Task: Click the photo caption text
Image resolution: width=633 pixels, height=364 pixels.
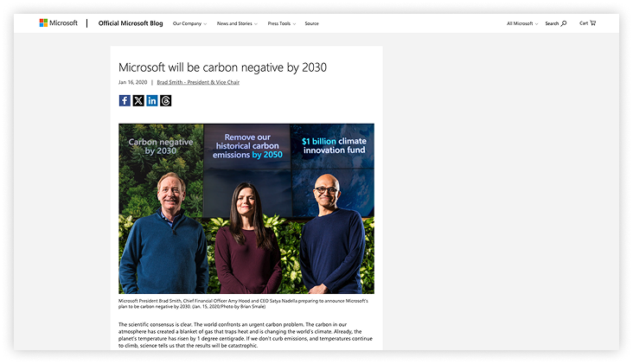Action: click(242, 303)
